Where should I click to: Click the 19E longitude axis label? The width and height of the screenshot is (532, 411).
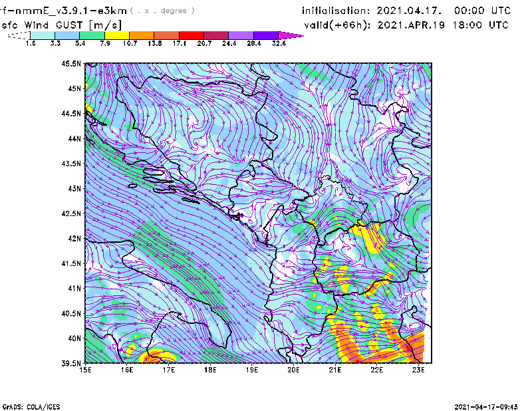coord(252,370)
